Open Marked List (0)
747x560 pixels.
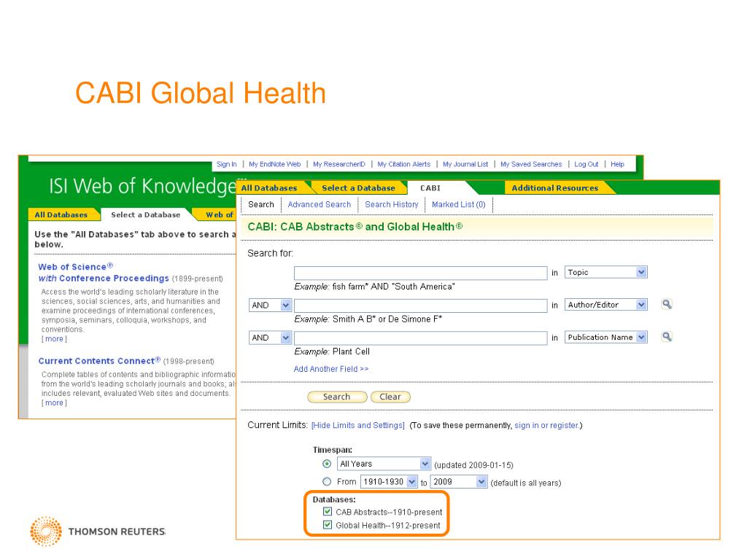(x=458, y=204)
